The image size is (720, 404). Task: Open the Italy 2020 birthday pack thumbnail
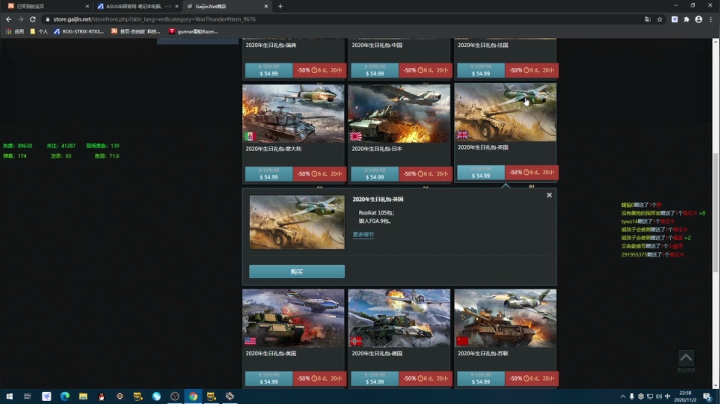[293, 113]
